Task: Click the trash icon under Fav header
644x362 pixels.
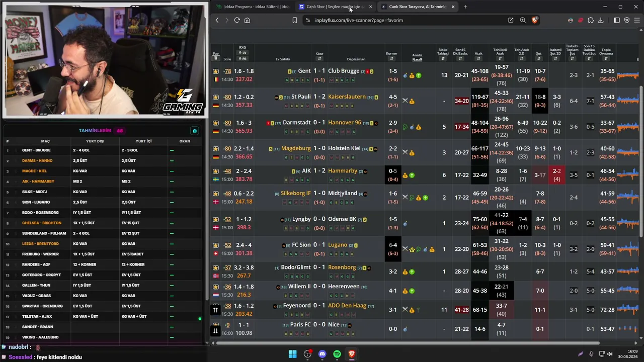Action: click(x=216, y=59)
